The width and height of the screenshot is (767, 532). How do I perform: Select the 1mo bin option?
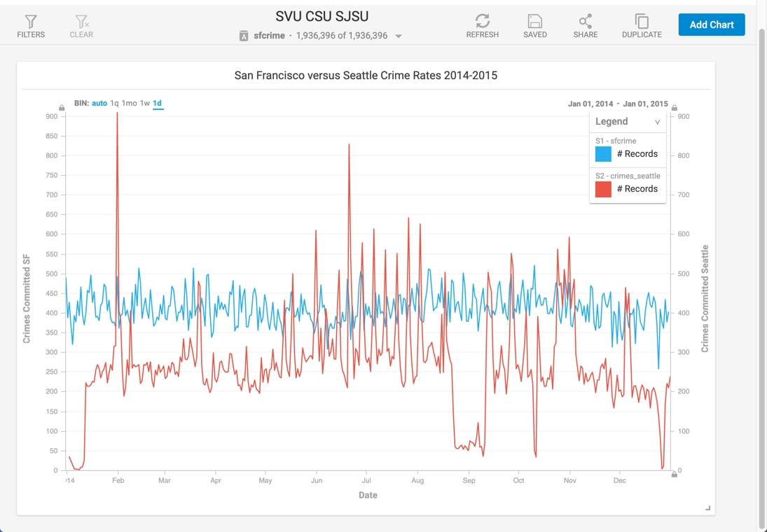point(129,103)
